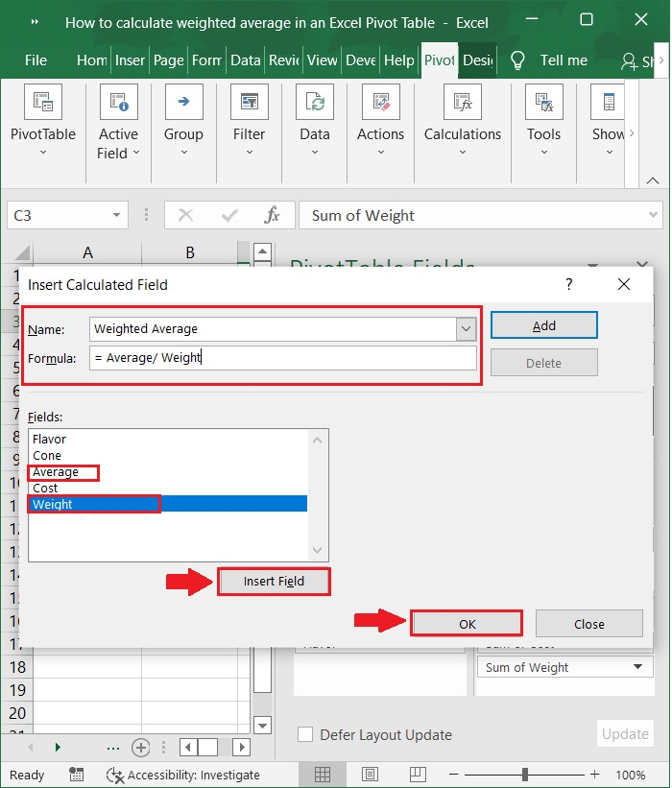Open the Name box dropdown

(116, 215)
